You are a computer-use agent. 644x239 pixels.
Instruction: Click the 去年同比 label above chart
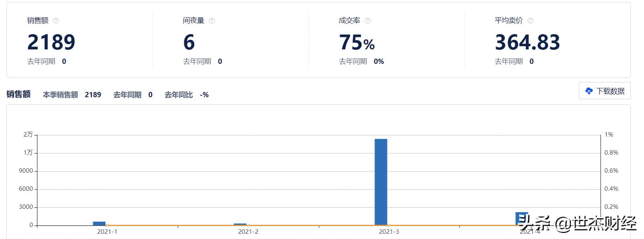click(x=179, y=95)
